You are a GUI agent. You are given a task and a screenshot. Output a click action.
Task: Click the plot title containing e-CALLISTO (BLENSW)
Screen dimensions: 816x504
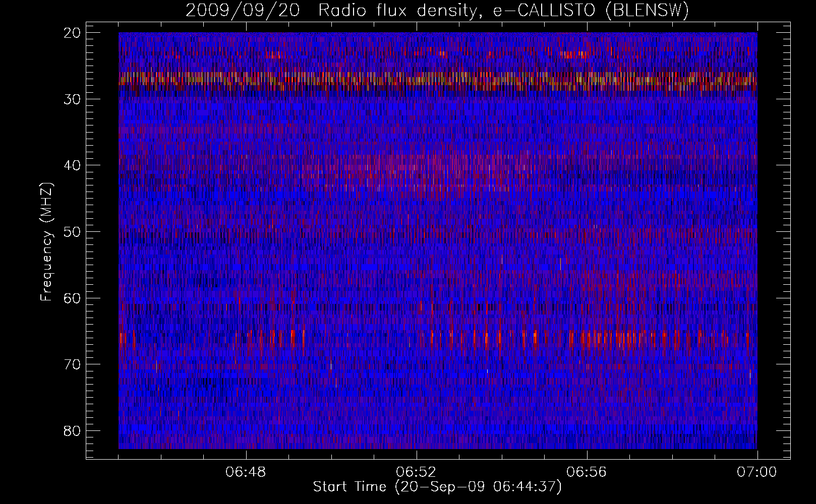[x=437, y=10]
